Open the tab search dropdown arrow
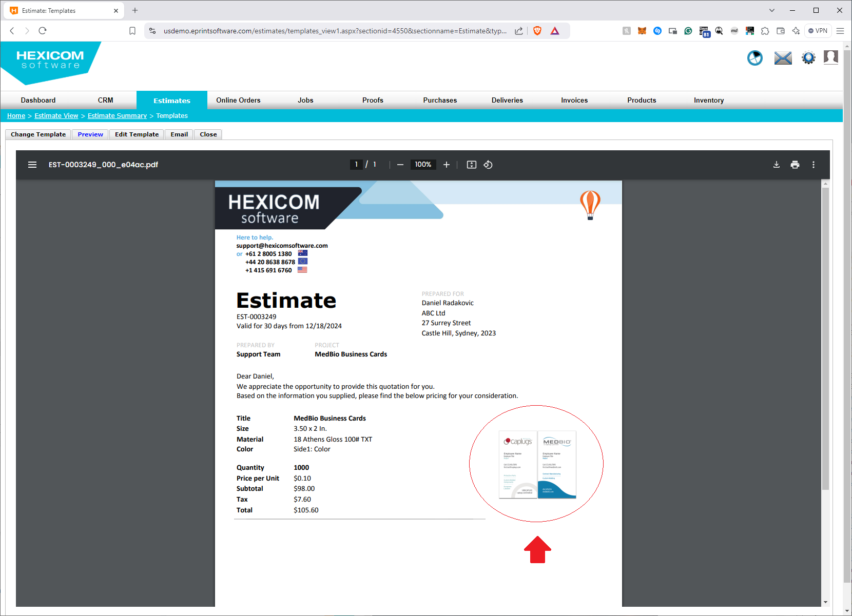Screen dimensions: 852x616 (x=772, y=10)
